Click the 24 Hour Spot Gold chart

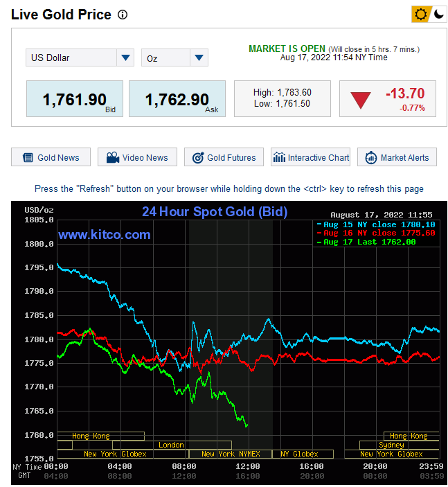[x=229, y=343]
